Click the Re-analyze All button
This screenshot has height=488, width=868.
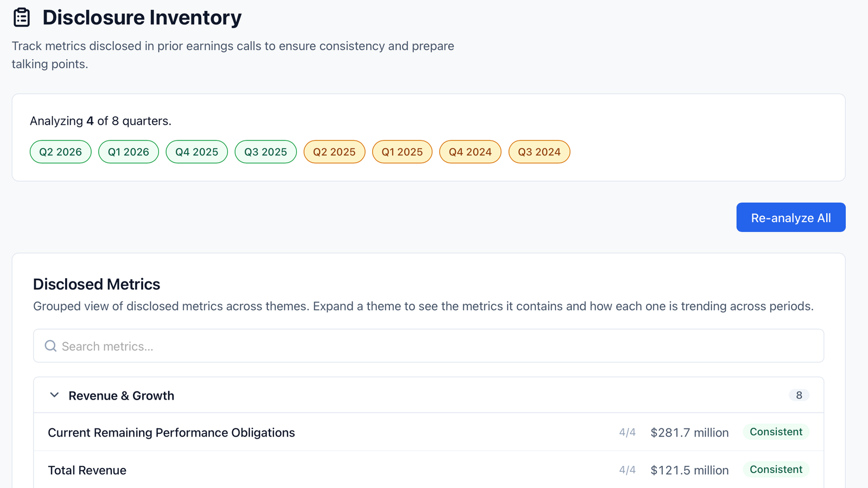(x=791, y=217)
